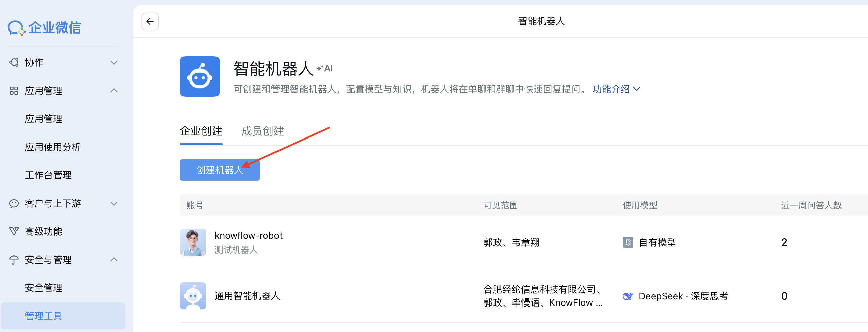This screenshot has width=868, height=332.
Task: Switch to the 成员创建 tab
Action: pyautogui.click(x=262, y=131)
